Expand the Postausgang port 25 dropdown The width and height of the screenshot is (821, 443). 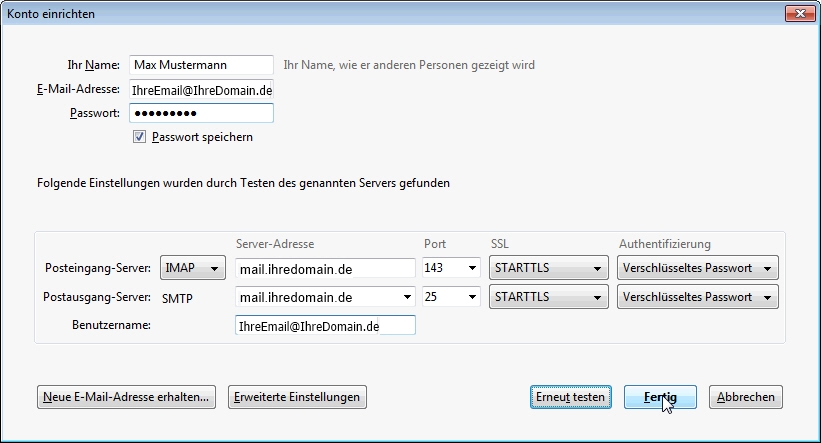pos(451,297)
